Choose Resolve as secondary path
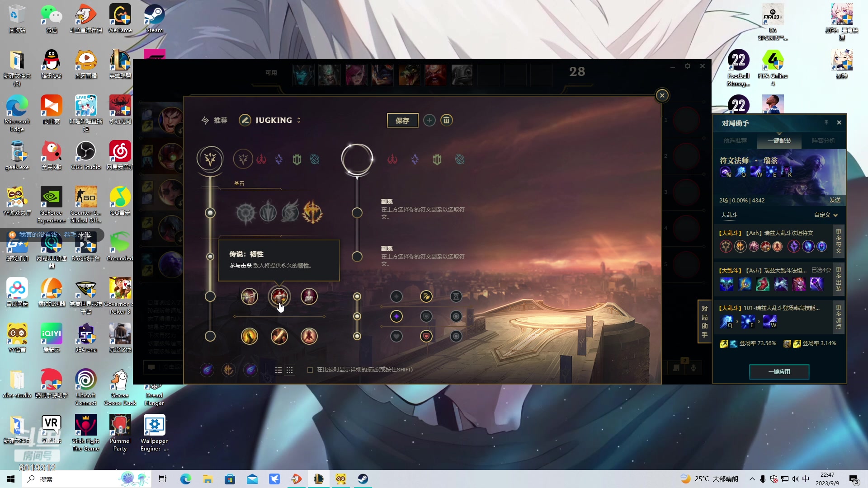The image size is (868, 488). click(437, 159)
